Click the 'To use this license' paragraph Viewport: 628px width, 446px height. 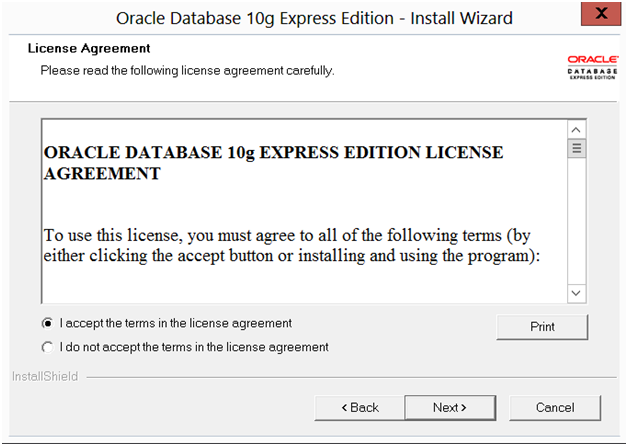292,245
